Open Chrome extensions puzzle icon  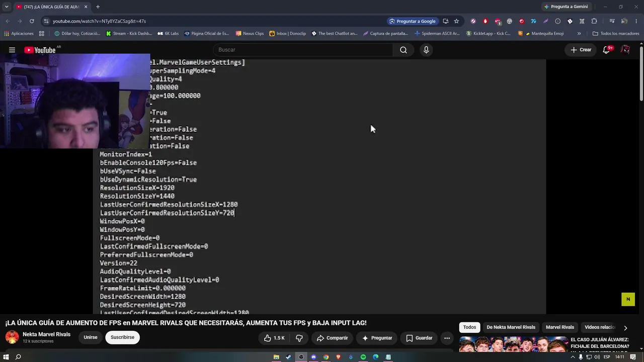click(x=594, y=21)
